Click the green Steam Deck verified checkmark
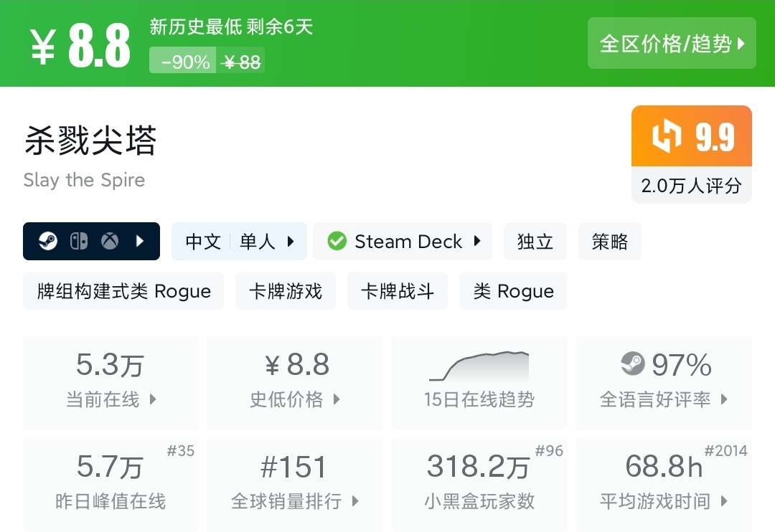 pyautogui.click(x=337, y=242)
